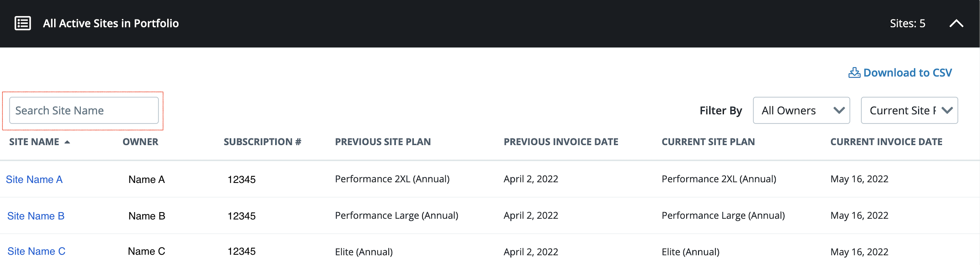980x265 pixels.
Task: Click the All Owners dropdown chevron
Action: (x=839, y=110)
